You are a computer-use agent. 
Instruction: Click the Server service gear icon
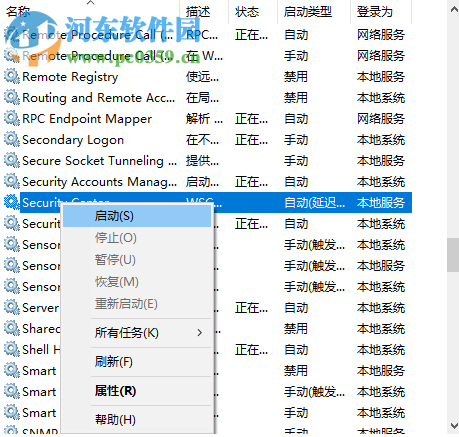tap(12, 308)
